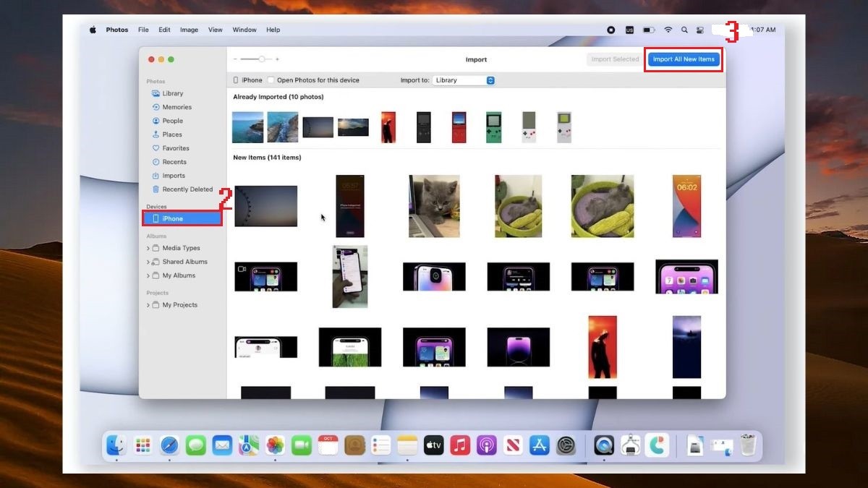Open QuickTime Player from the Dock
The height and width of the screenshot is (488, 868).
(x=603, y=445)
